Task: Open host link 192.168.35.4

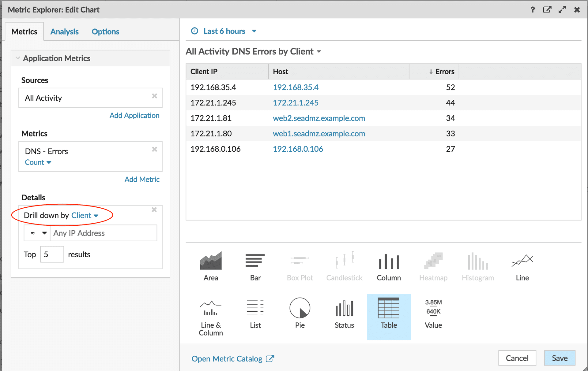Action: pos(296,87)
